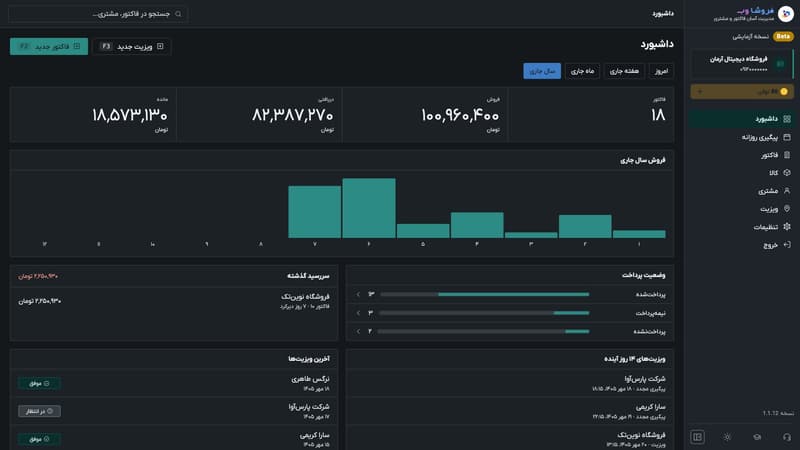Open upcoming visit فروشگاه نوین‌تک
The width and height of the screenshot is (800, 450).
[x=510, y=439]
